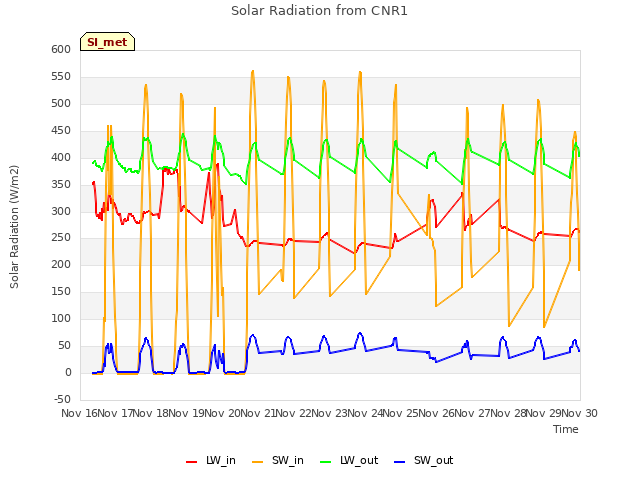Click the 600 y-axis tick label
This screenshot has width=640, height=480.
(x=61, y=49)
